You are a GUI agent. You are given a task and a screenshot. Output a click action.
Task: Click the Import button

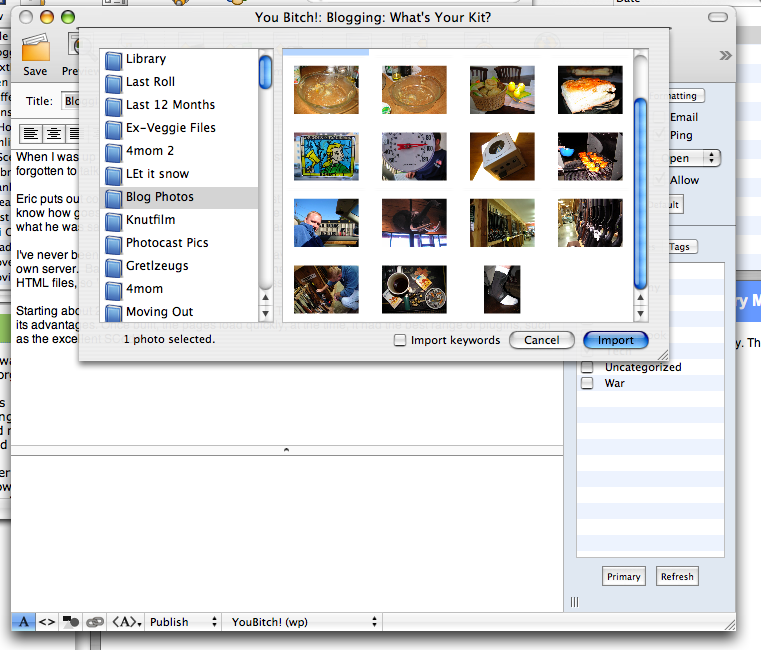pyautogui.click(x=615, y=340)
